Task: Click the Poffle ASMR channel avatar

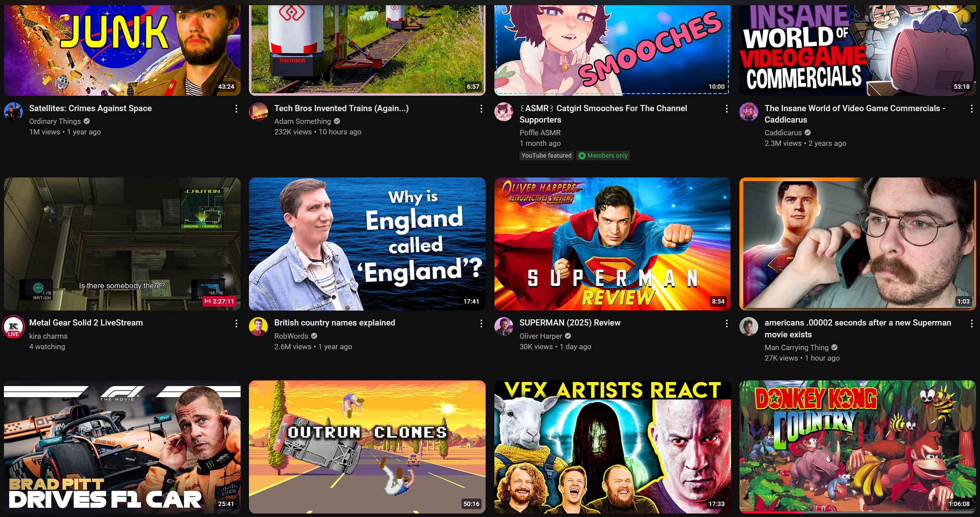Action: (504, 112)
